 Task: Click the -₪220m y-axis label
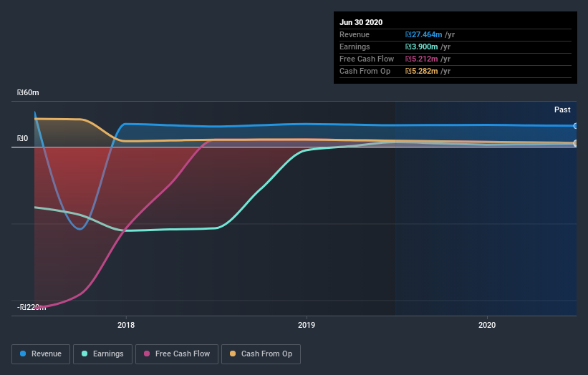[x=32, y=308]
